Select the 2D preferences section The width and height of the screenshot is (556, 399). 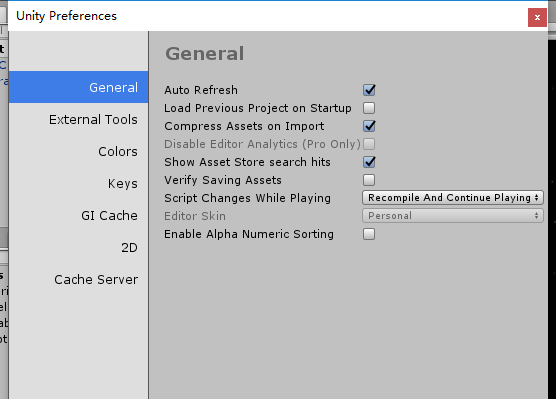click(78, 247)
